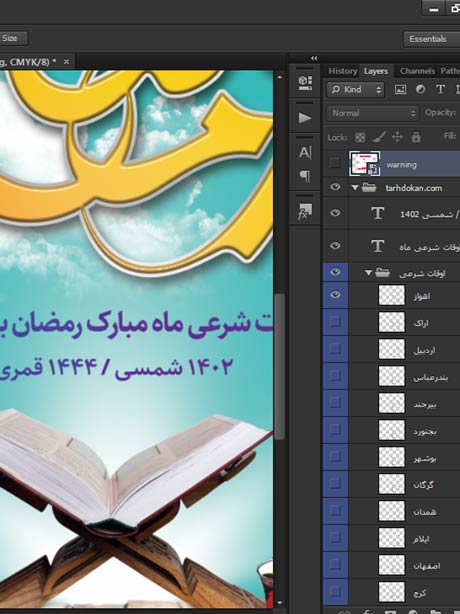Filter layers by adjustment layers icon
Viewport: 460px width, 614px height.
[420, 89]
